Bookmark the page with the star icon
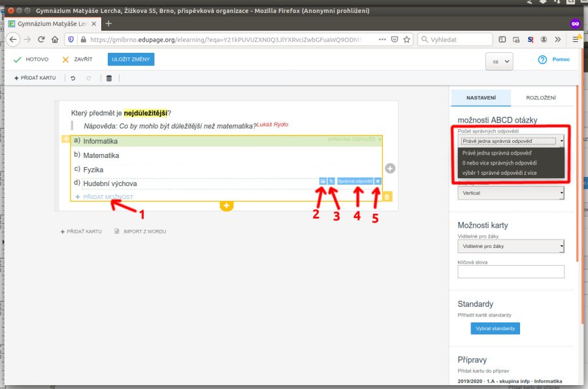Image resolution: width=588 pixels, height=389 pixels. pyautogui.click(x=406, y=39)
